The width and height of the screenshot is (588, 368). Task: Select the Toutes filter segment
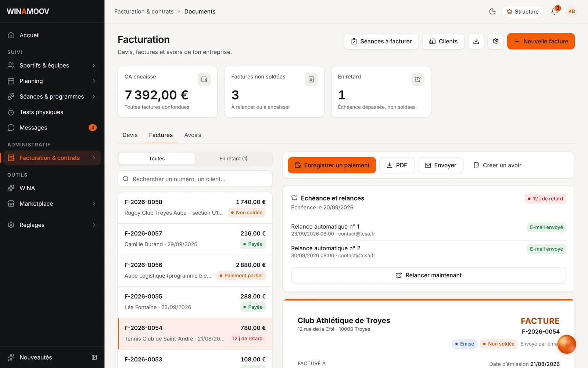(x=157, y=159)
